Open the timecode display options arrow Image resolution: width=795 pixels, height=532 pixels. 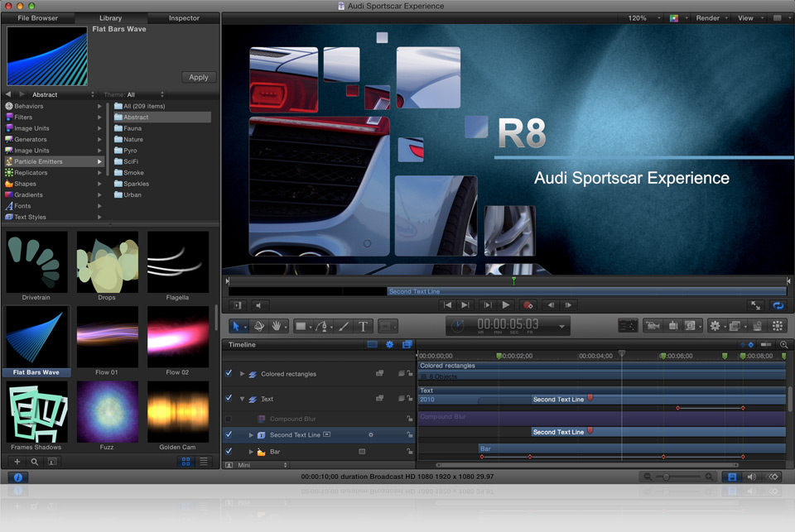pos(561,327)
